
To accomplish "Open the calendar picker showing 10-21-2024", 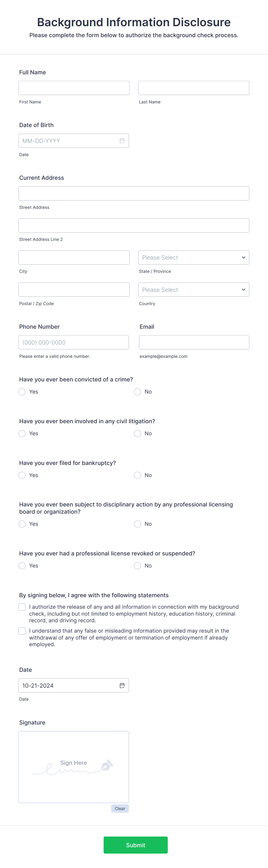I will pyautogui.click(x=122, y=685).
